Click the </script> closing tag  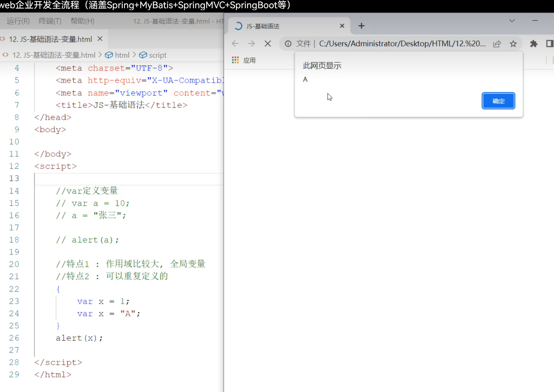58,362
